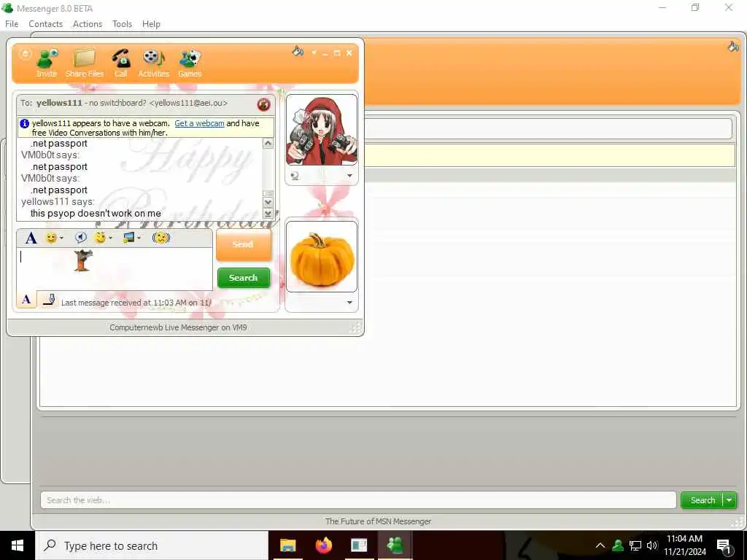747x560 pixels.
Task: Click the message typing area
Action: click(x=115, y=269)
